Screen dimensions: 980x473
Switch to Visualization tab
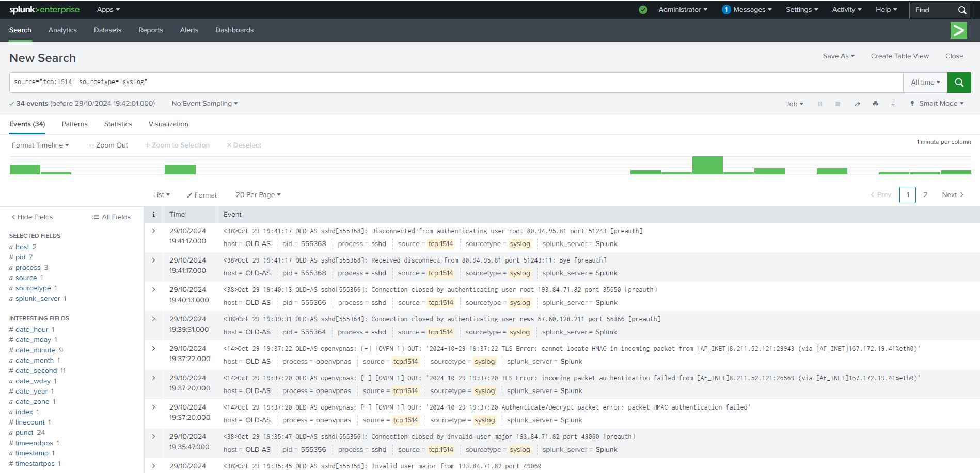point(168,124)
